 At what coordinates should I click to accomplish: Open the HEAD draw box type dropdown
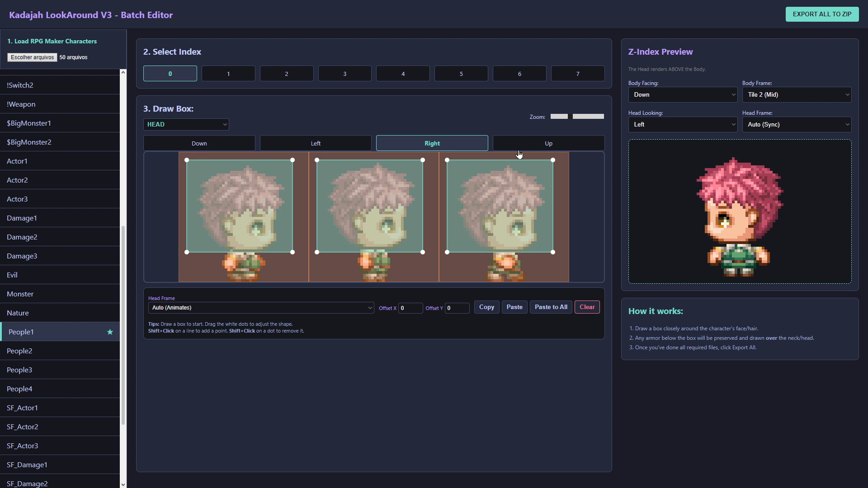(x=186, y=124)
